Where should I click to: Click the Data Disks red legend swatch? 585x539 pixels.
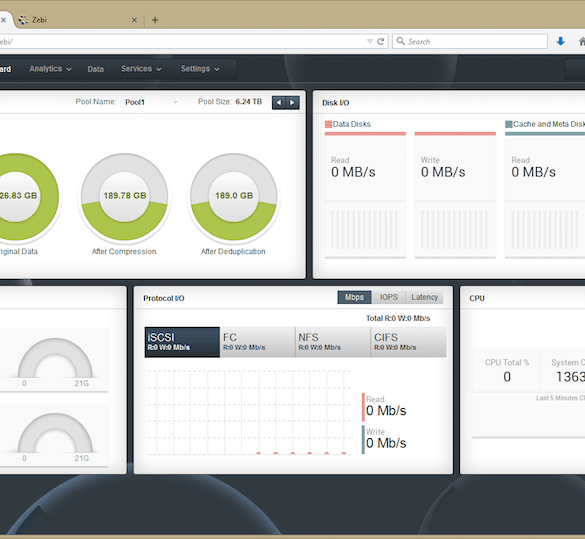point(328,124)
